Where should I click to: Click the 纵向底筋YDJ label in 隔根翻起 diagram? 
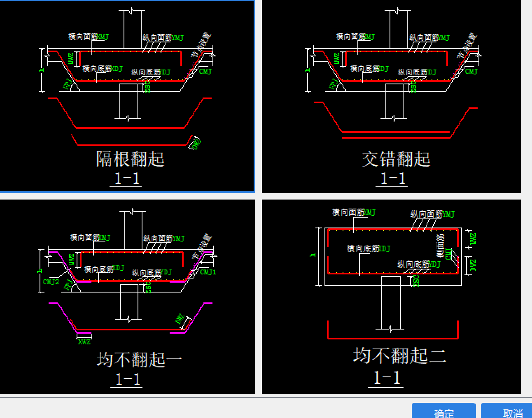[x=151, y=72]
